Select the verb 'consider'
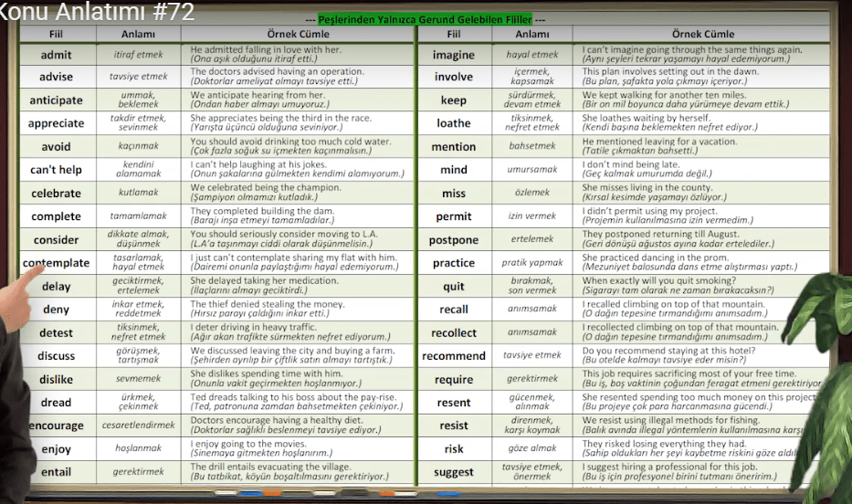Image resolution: width=852 pixels, height=504 pixels. (x=56, y=239)
